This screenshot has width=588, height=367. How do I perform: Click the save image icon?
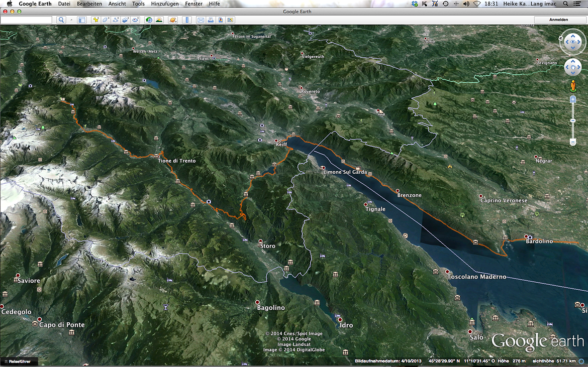[221, 20]
